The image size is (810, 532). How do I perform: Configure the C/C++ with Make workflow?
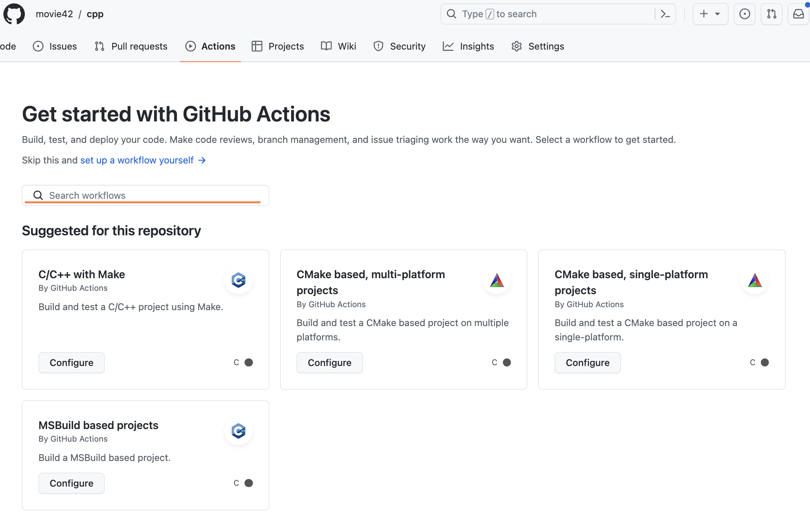point(72,362)
